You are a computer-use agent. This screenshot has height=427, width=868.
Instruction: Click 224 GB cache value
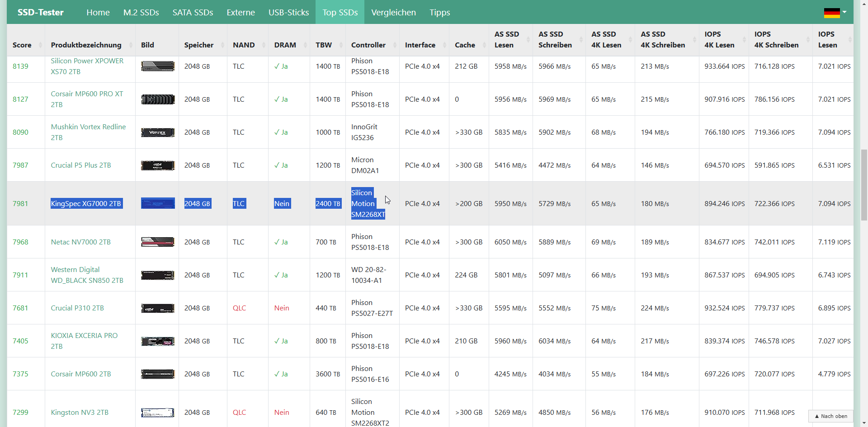(x=466, y=275)
